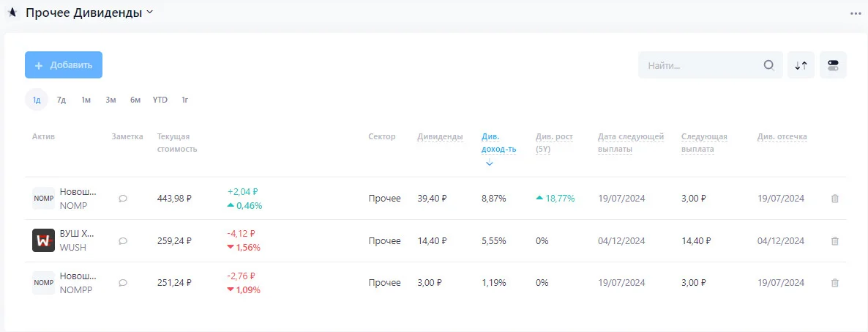868x332 pixels.
Task: Click the +2,04 ₽ change value
Action: (242, 192)
